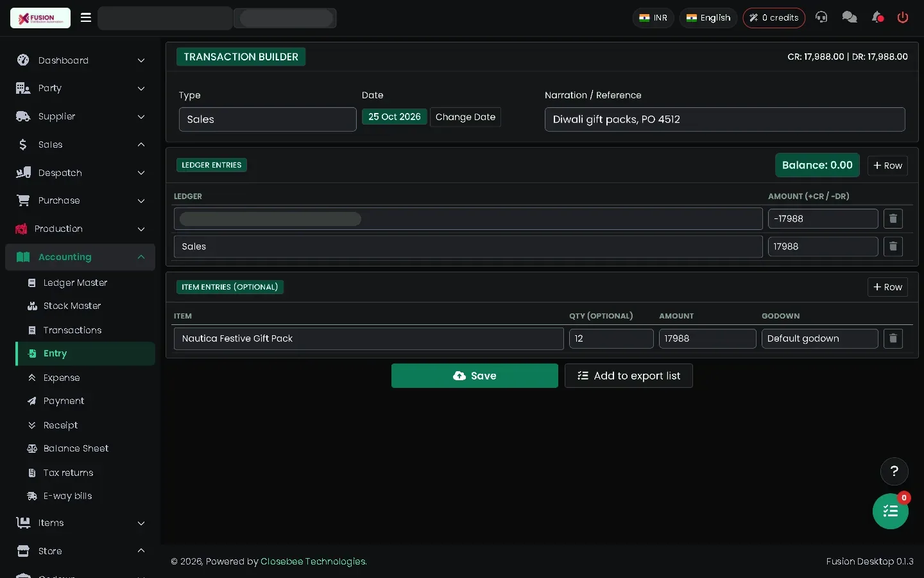View notifications bell icon

pos(877,17)
